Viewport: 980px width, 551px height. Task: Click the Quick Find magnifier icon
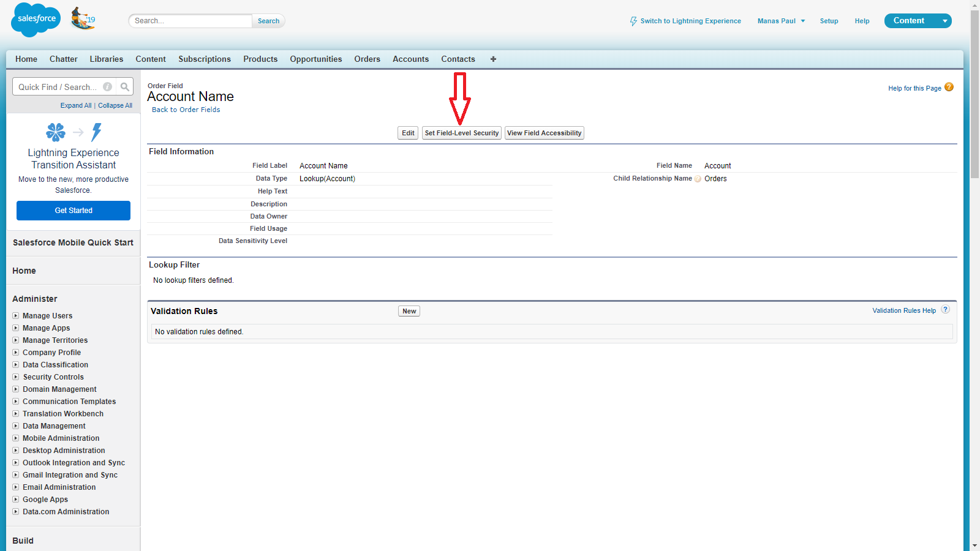[125, 87]
